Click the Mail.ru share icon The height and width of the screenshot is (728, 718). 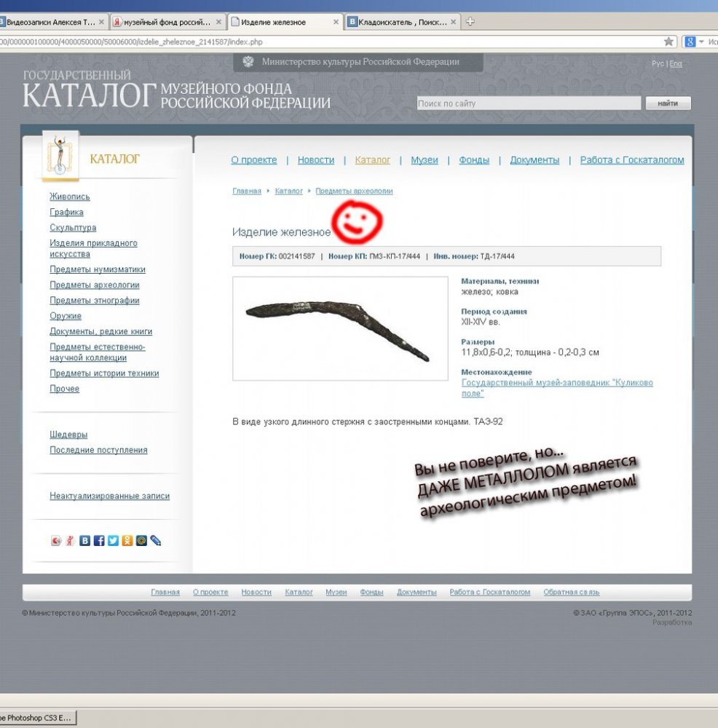[x=141, y=541]
